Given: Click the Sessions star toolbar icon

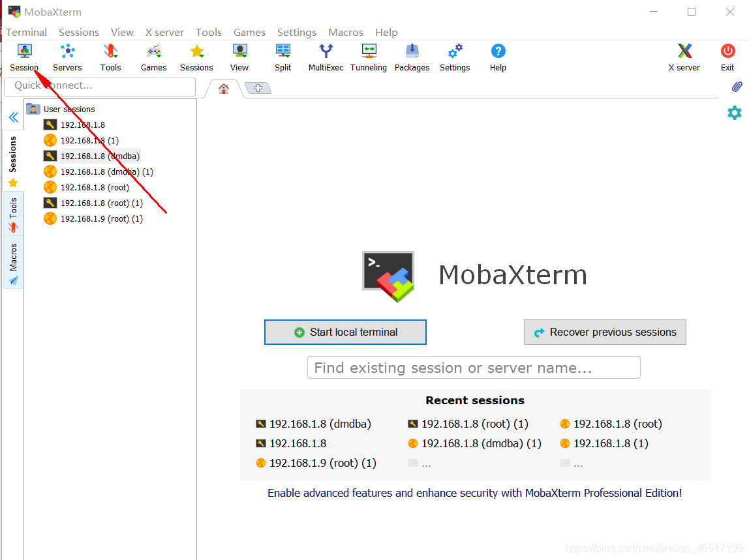Looking at the screenshot, I should 197,51.
